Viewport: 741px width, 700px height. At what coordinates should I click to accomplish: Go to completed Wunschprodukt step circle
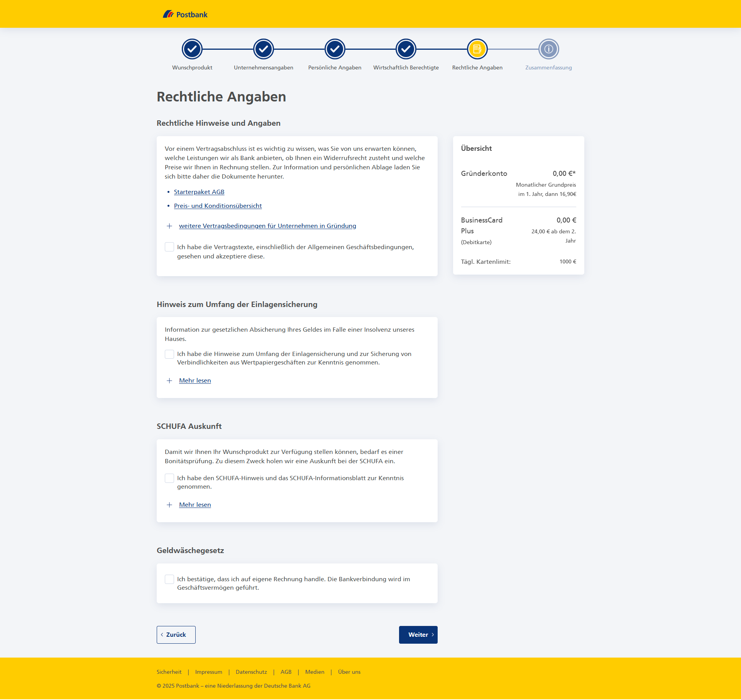(192, 49)
